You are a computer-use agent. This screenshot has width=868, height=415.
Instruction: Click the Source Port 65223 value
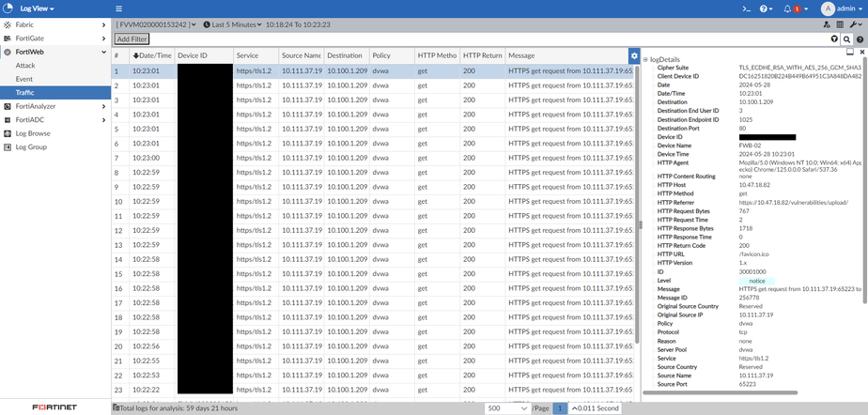point(747,384)
